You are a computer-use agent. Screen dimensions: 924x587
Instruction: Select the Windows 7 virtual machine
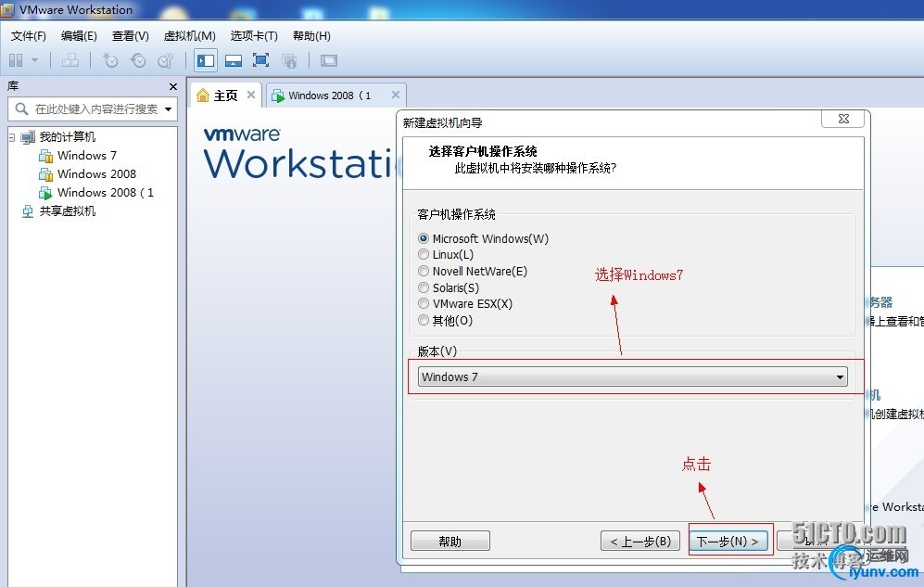click(86, 156)
